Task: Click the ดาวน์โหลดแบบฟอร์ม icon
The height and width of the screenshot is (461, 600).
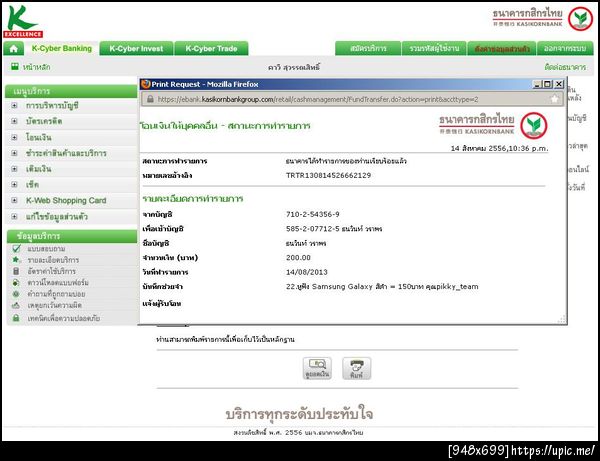Action: pyautogui.click(x=16, y=283)
